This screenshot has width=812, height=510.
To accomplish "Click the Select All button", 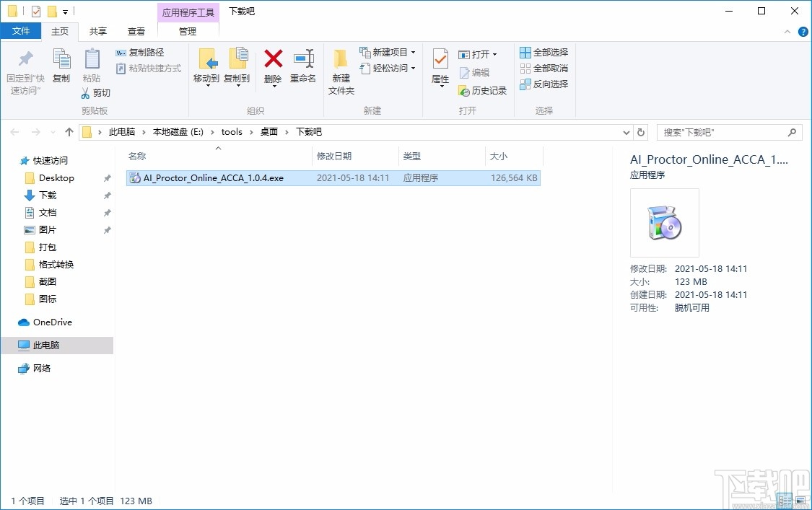I will (543, 52).
